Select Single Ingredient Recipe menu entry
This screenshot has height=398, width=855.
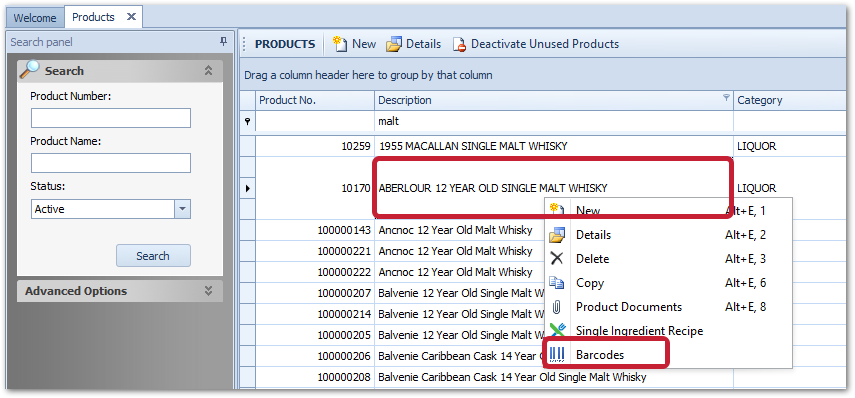(670, 331)
